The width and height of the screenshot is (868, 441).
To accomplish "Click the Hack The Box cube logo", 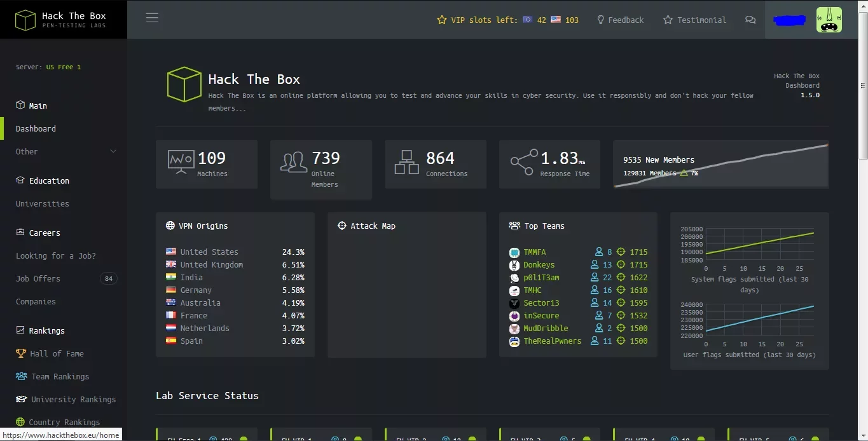I will 25,20.
